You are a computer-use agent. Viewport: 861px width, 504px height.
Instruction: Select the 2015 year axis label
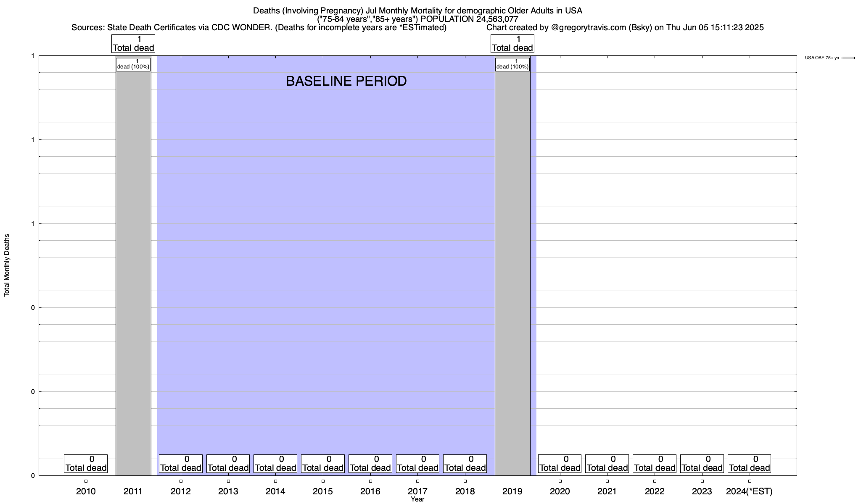323,491
